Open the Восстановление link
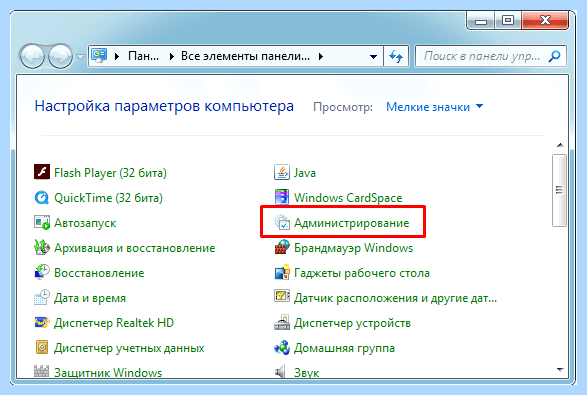 [x=99, y=273]
